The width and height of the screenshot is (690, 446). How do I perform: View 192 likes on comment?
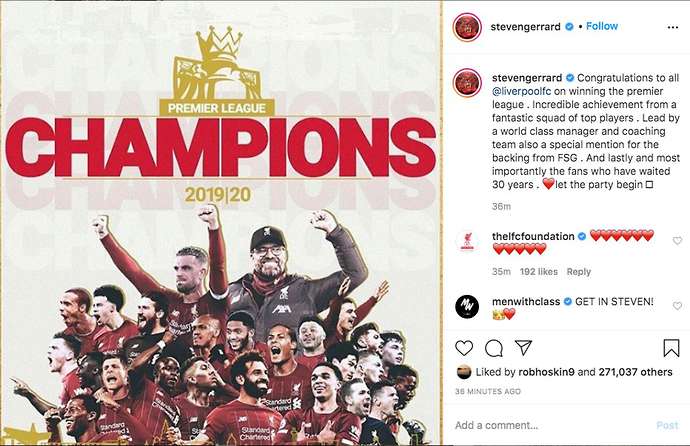539,272
